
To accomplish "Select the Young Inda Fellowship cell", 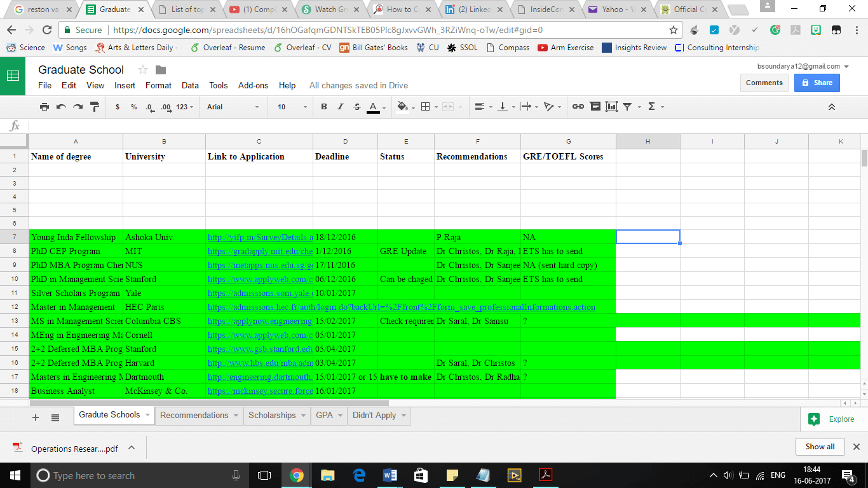I will click(x=76, y=237).
